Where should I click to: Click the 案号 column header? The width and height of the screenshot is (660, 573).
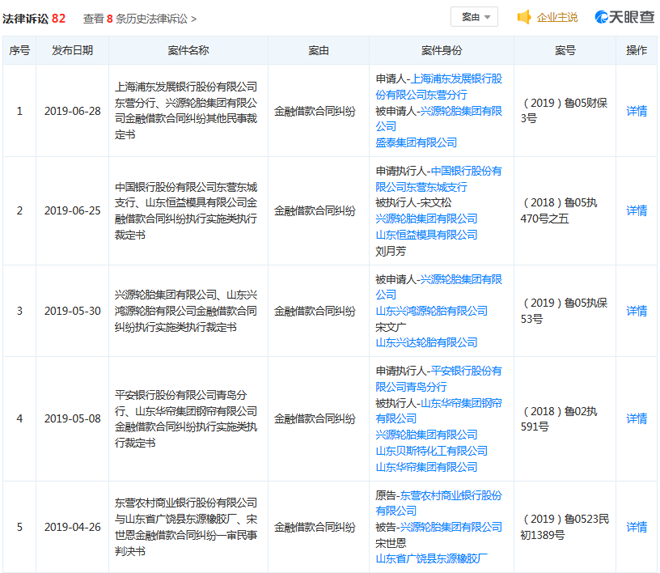tap(565, 51)
